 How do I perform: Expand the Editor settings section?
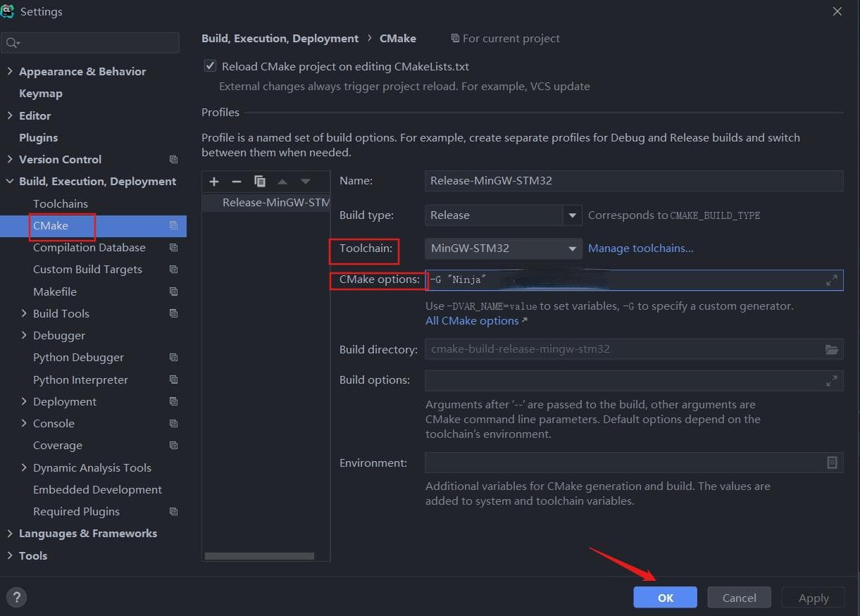click(x=10, y=115)
